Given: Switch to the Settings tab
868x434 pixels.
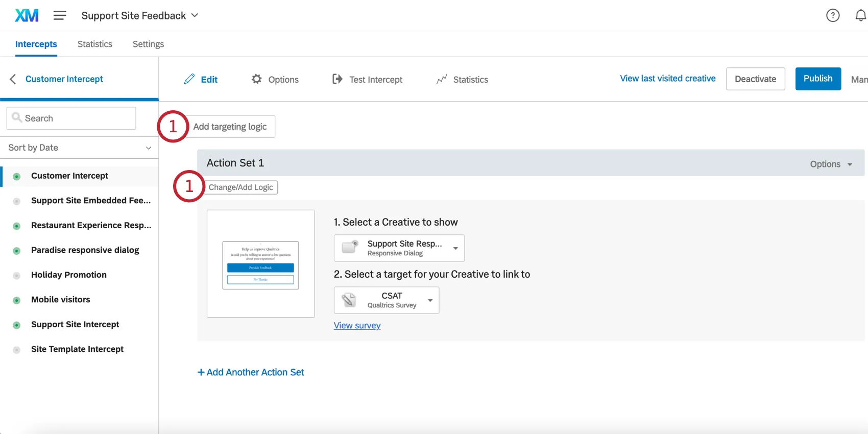Looking at the screenshot, I should pos(148,44).
